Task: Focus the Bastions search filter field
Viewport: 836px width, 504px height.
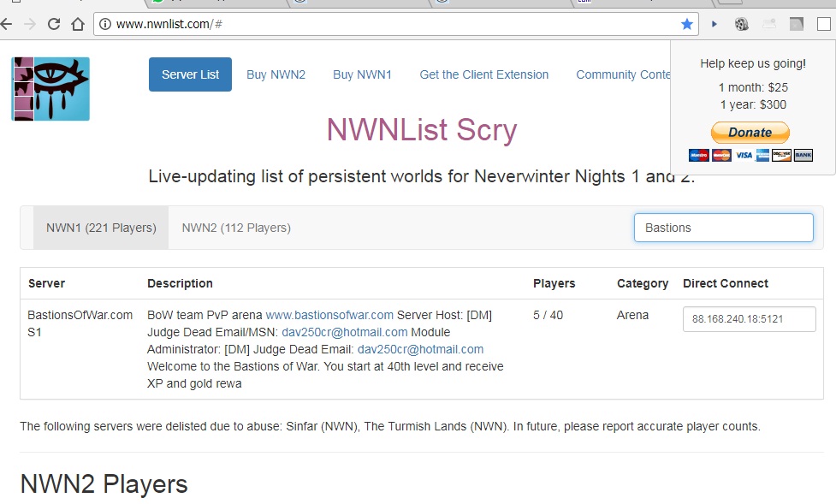Action: coord(724,228)
